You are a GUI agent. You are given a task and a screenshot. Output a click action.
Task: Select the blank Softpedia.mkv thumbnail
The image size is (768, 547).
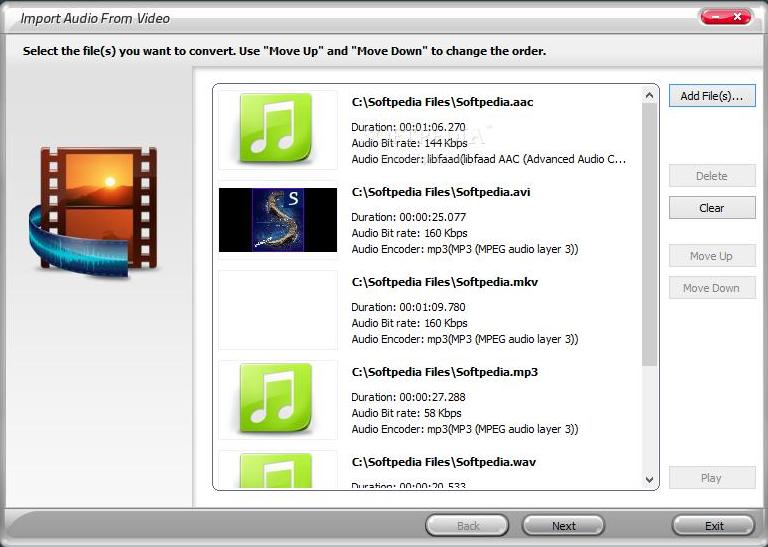tap(278, 309)
